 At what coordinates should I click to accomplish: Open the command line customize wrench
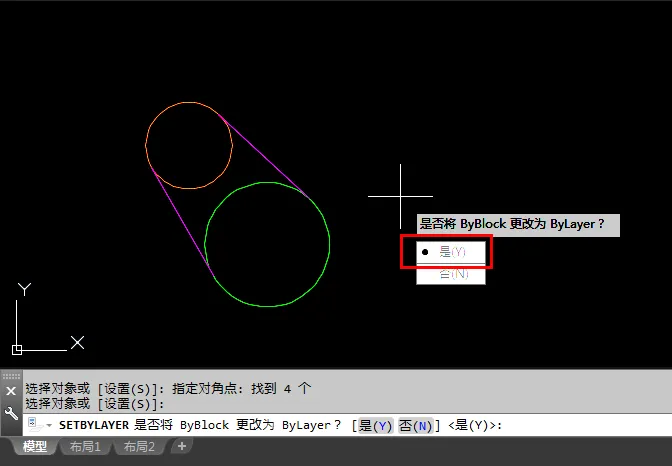[x=11, y=413]
